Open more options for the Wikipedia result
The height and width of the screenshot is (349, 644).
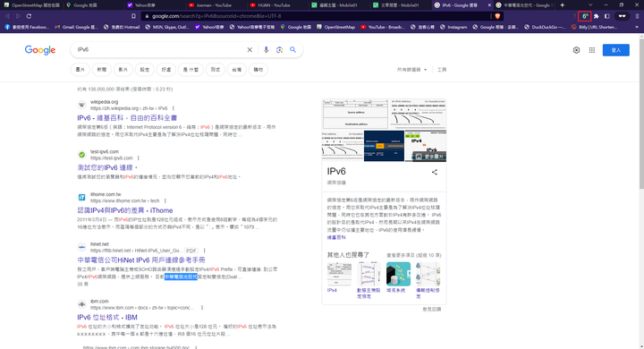point(174,108)
